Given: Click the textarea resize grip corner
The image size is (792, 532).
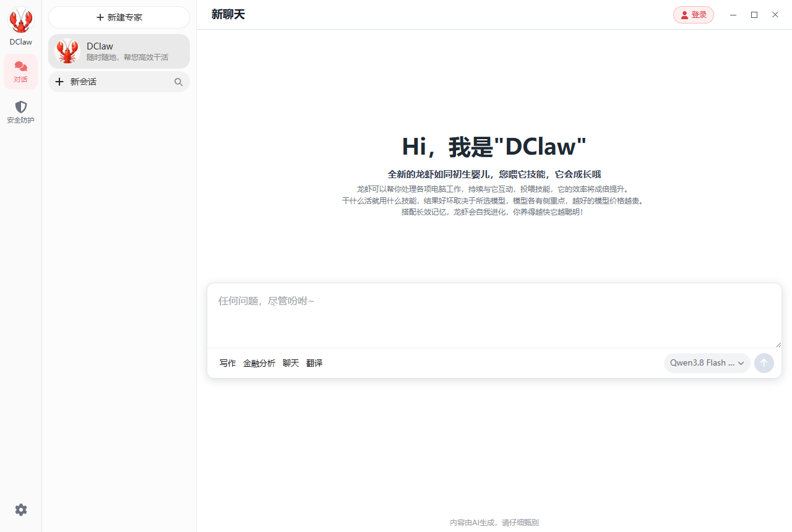Looking at the screenshot, I should (x=778, y=344).
